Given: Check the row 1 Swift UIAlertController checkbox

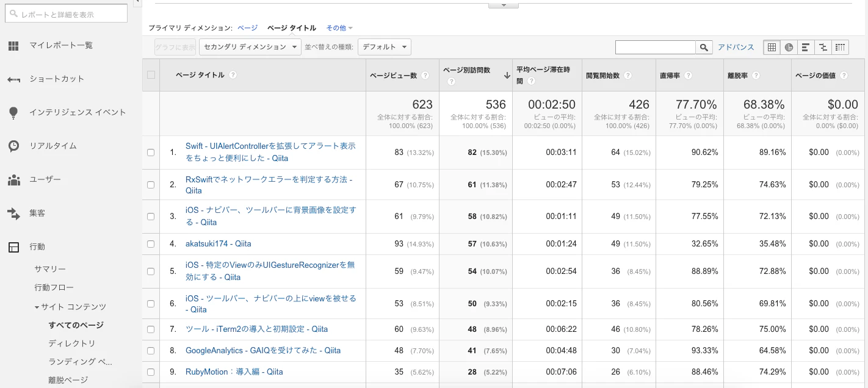Looking at the screenshot, I should click(151, 153).
